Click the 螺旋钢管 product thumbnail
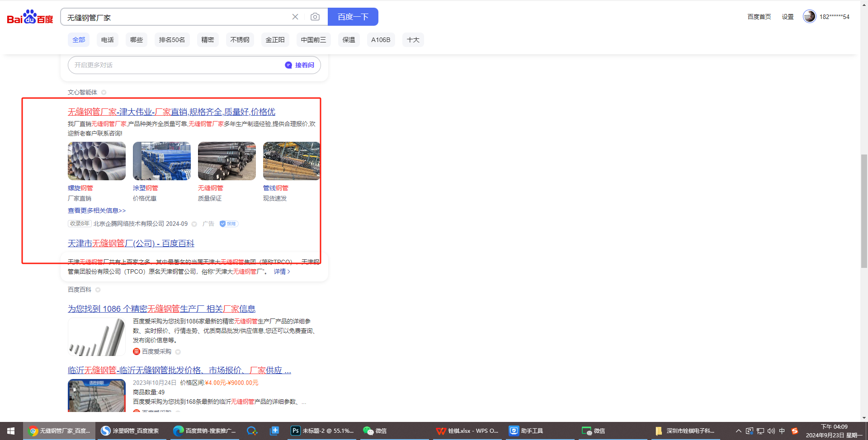The height and width of the screenshot is (440, 868). point(97,161)
